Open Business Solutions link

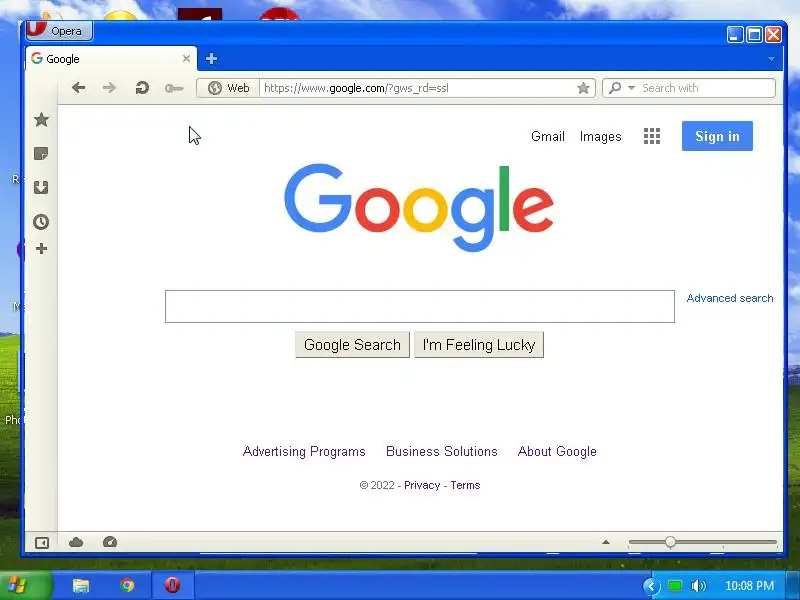pyautogui.click(x=441, y=452)
